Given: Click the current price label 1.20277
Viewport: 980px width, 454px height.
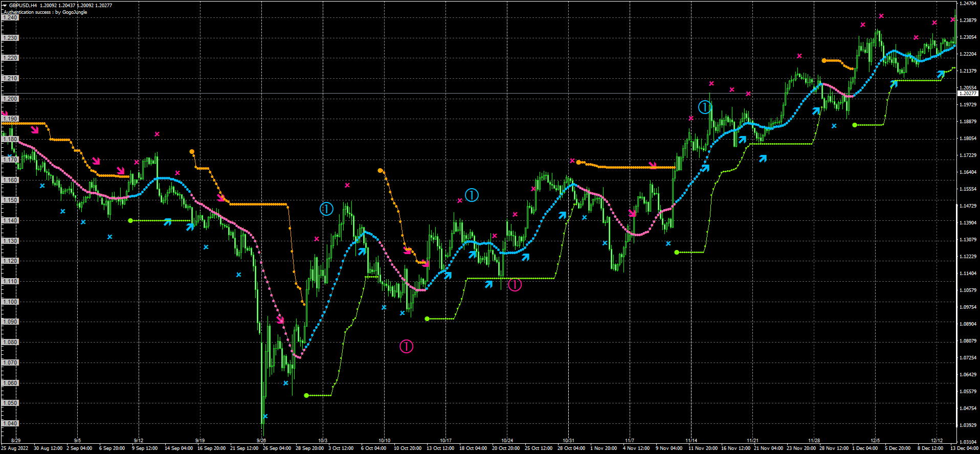Looking at the screenshot, I should click(x=967, y=93).
